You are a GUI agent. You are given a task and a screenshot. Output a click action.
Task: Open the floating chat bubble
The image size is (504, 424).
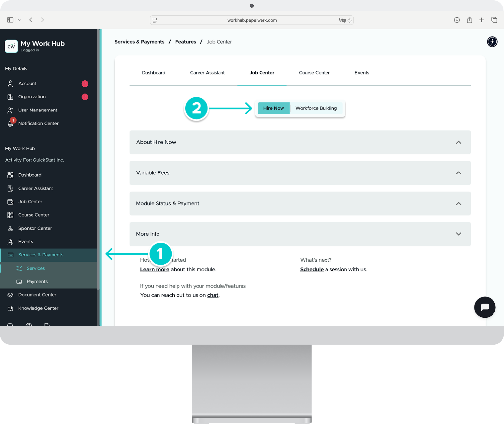(485, 307)
